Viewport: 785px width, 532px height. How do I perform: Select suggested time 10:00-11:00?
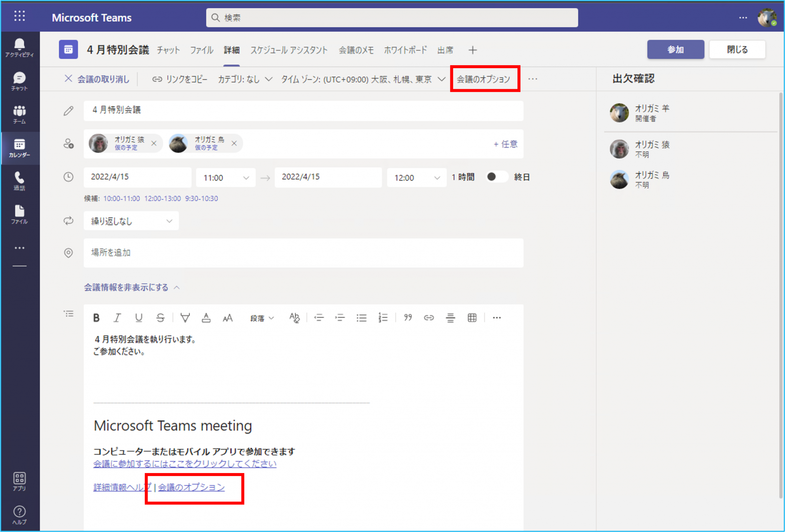[x=122, y=198]
